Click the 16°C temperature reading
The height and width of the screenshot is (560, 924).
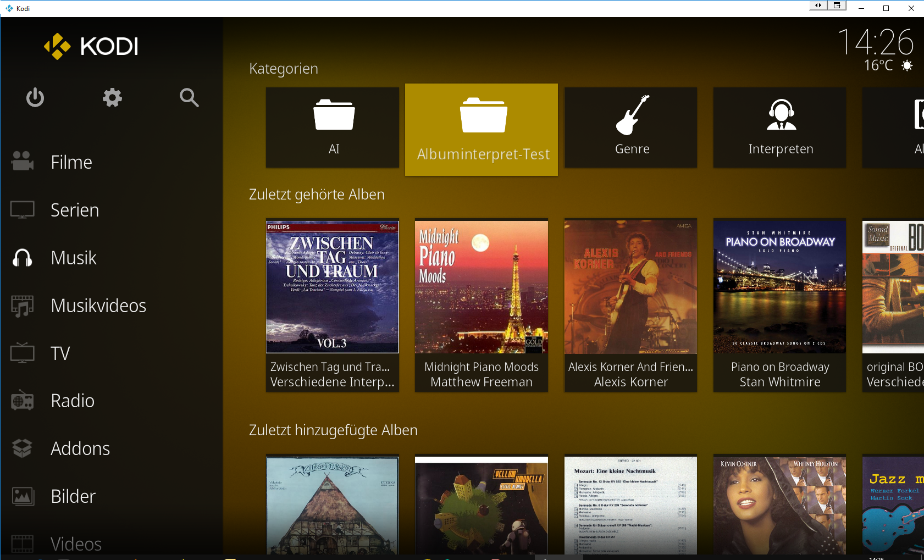(x=878, y=65)
